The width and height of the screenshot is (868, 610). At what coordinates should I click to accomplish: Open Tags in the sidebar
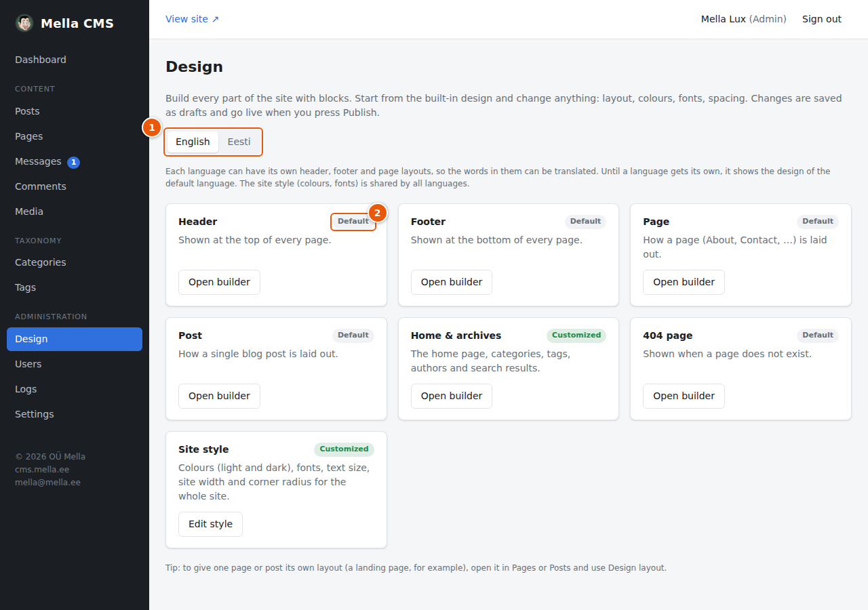coord(75,287)
